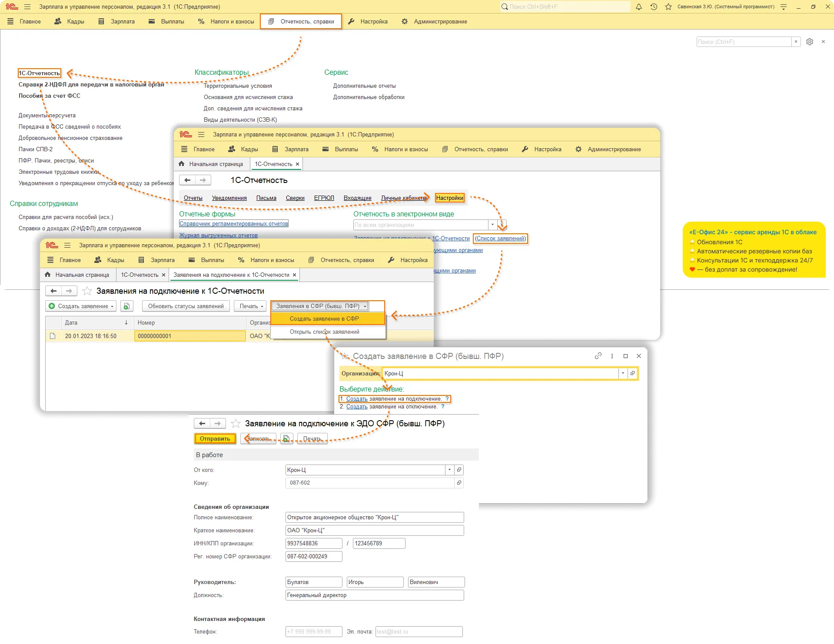Switch to Настройки tab in 1С-Отчетность
Screen dimensions: 834x644
[x=449, y=198]
